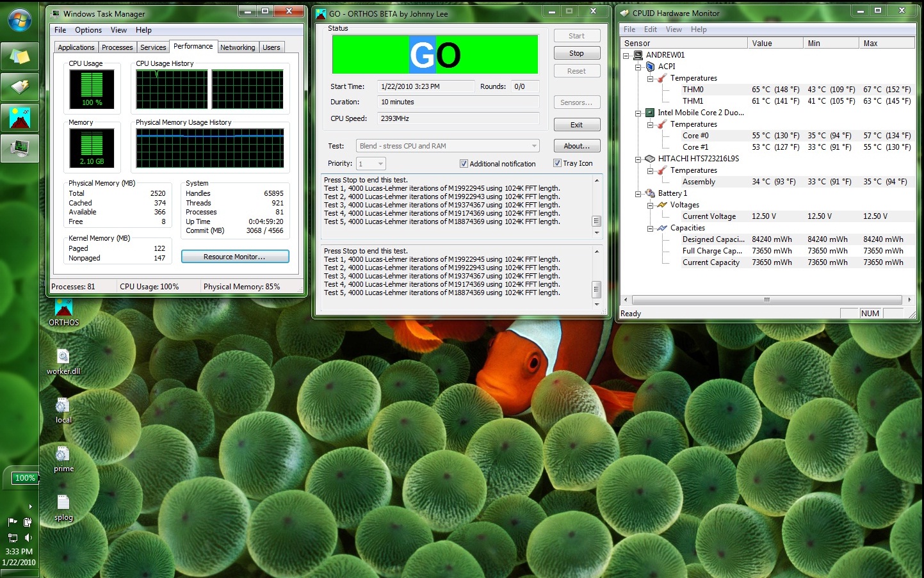924x578 pixels.
Task: Open the prime desktop file icon
Action: point(63,459)
